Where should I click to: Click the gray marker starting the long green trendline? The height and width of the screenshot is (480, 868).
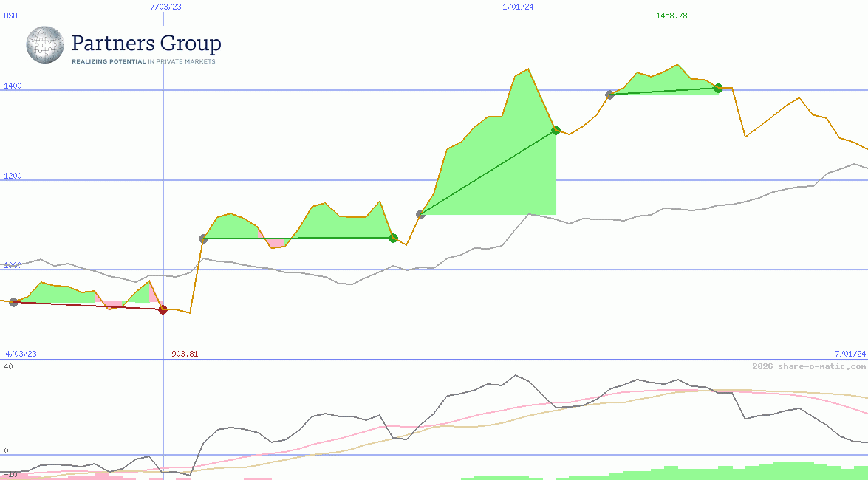tap(421, 214)
